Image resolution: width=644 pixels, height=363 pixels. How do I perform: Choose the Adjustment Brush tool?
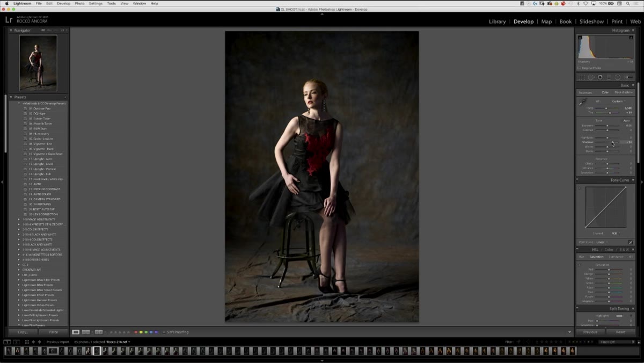tap(629, 77)
